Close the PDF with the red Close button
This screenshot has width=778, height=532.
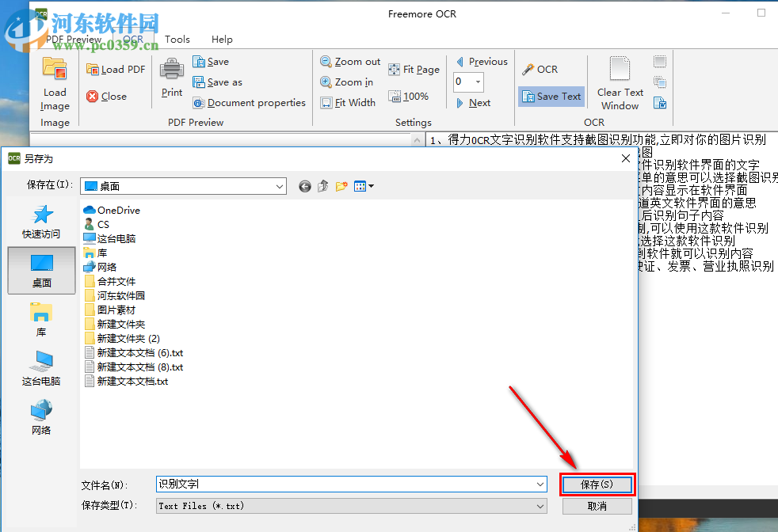[x=107, y=96]
